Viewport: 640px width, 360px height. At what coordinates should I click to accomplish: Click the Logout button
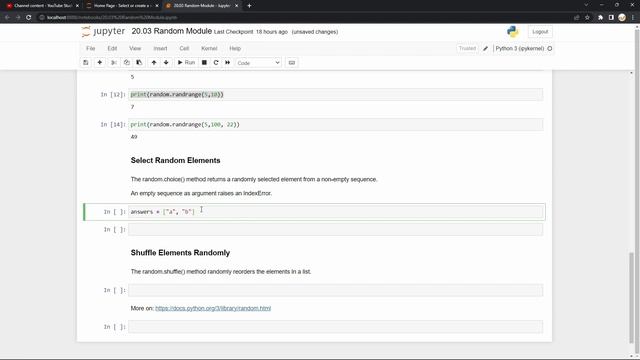pos(540,32)
